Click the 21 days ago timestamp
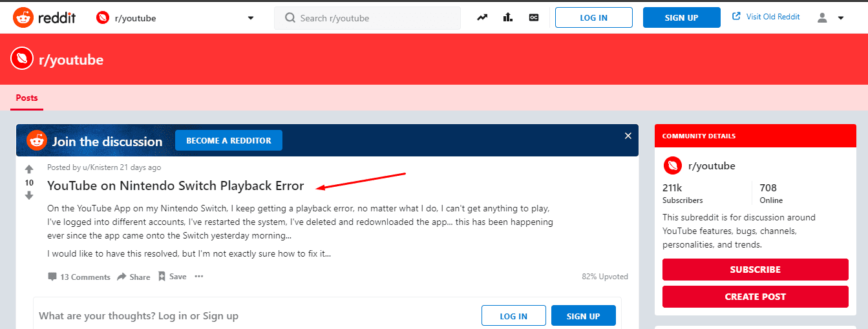Viewport: 868px width, 329px height. (140, 167)
